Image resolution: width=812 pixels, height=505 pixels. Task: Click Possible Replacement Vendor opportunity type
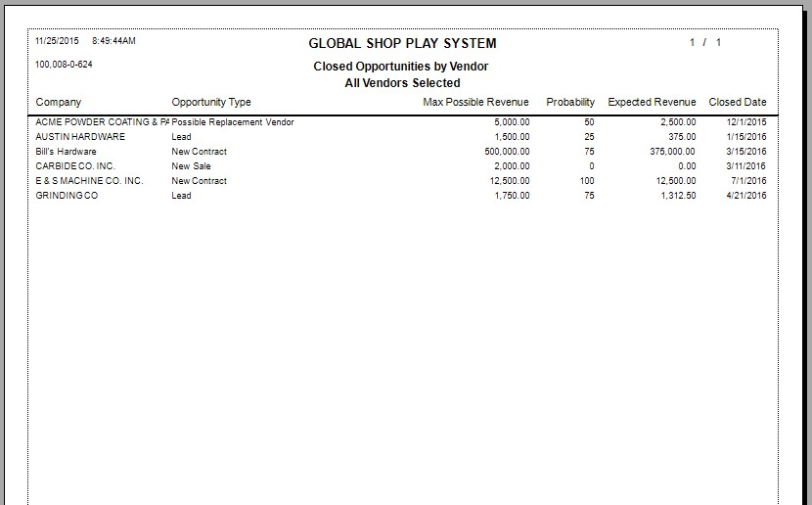(x=233, y=122)
